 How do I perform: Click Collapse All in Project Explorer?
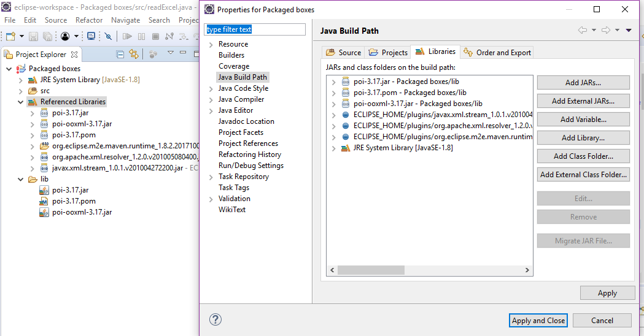pos(120,54)
